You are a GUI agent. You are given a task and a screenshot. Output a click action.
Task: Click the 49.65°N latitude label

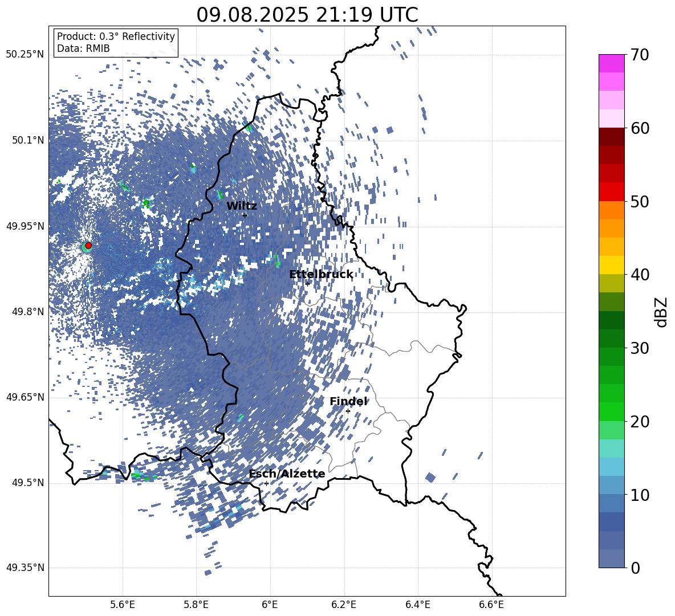(x=25, y=397)
